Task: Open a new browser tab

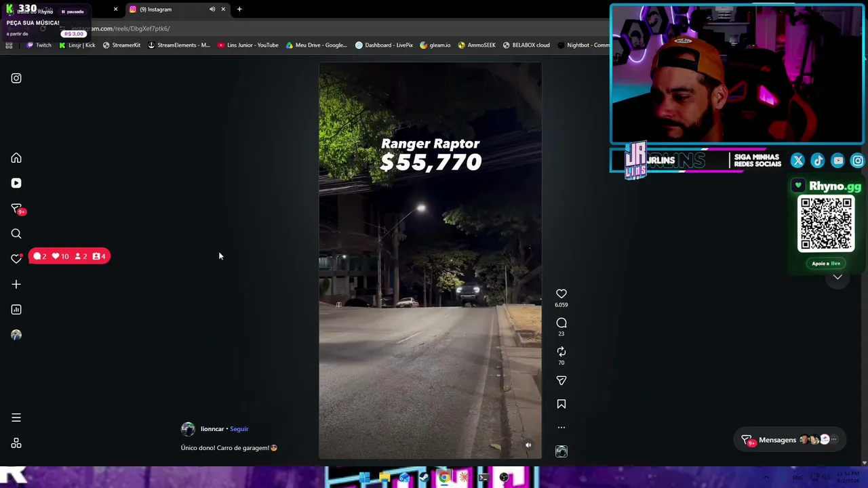Action: click(239, 9)
